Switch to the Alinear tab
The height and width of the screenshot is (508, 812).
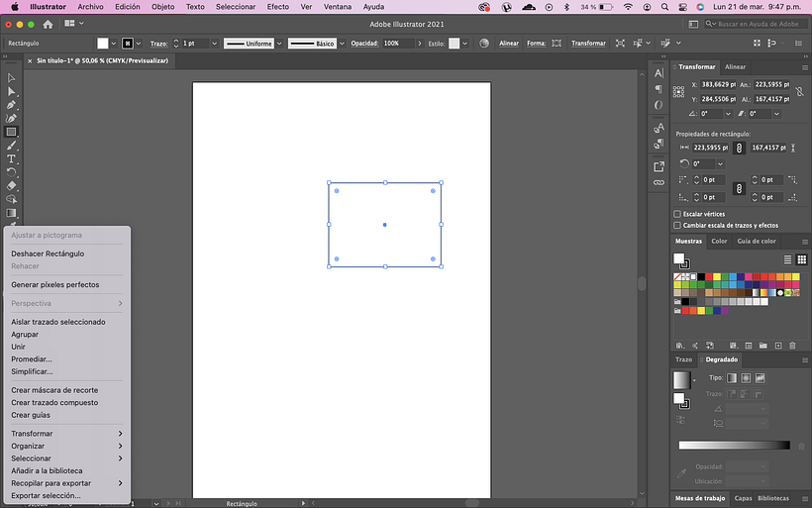point(735,66)
